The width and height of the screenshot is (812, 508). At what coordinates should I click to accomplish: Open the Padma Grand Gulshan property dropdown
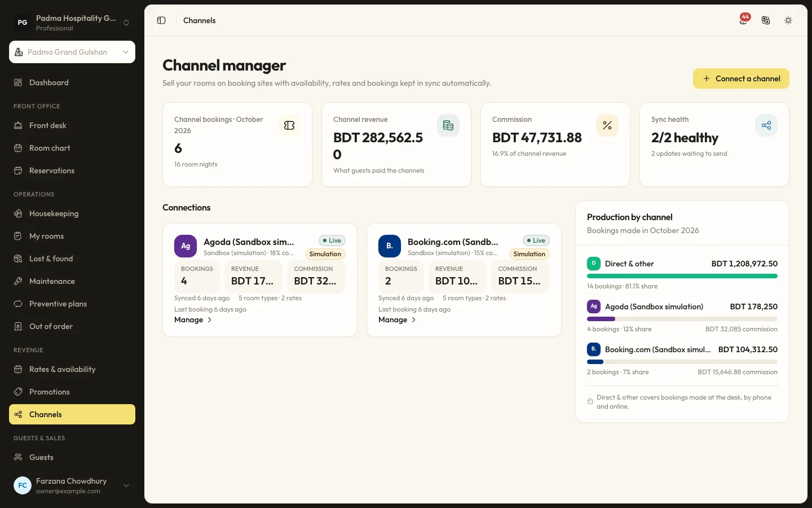click(72, 52)
